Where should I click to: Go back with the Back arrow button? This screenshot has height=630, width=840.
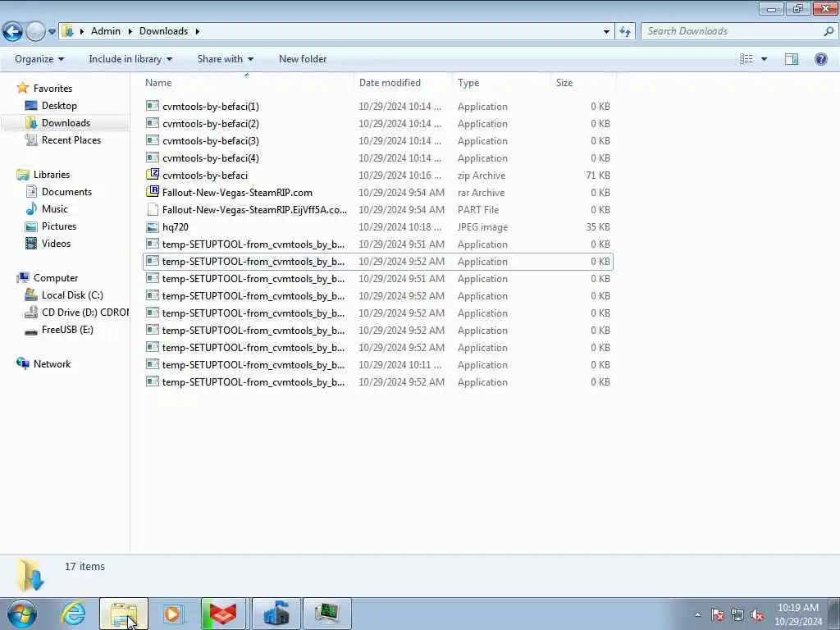click(12, 32)
